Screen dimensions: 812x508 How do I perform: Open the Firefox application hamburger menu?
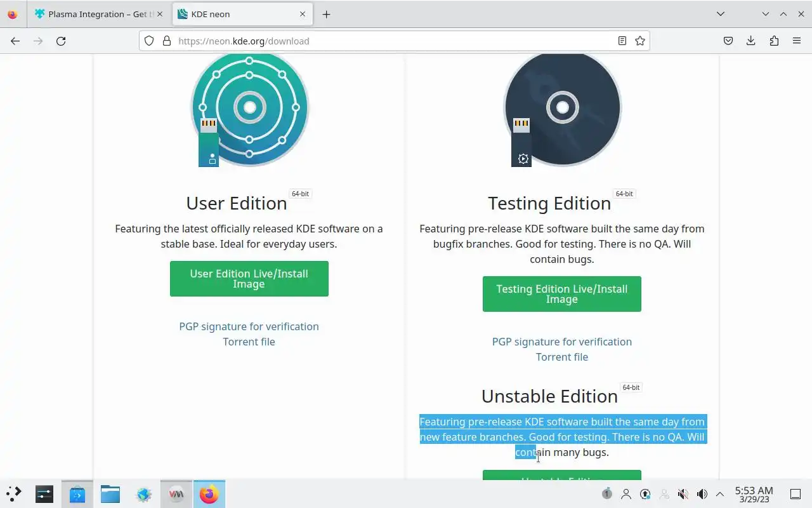click(797, 41)
